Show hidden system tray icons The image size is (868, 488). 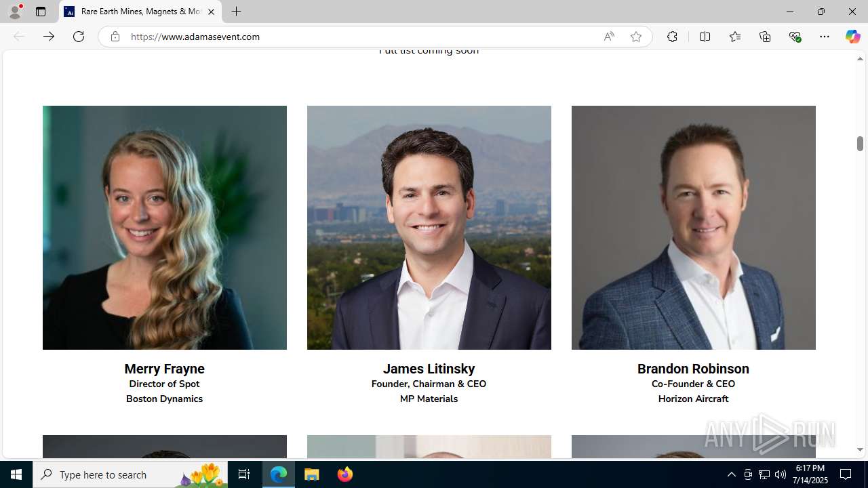(x=731, y=474)
